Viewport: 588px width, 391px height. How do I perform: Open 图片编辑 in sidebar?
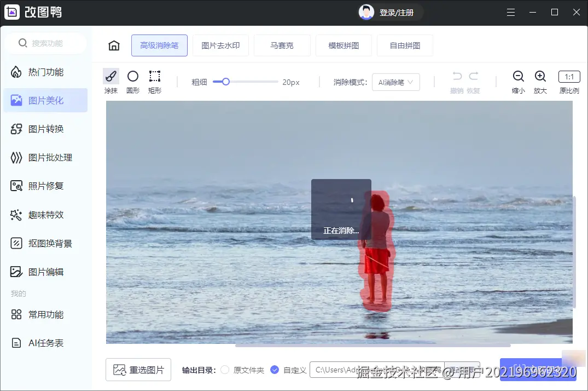pos(45,272)
